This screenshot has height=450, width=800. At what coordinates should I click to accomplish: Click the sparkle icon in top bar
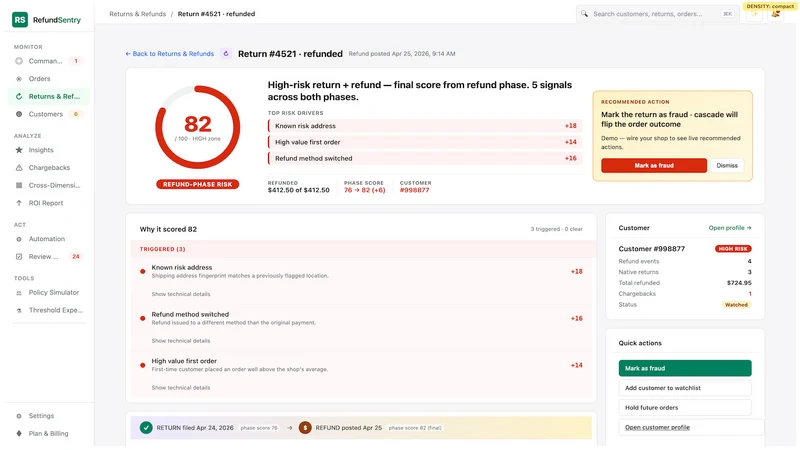click(x=755, y=14)
